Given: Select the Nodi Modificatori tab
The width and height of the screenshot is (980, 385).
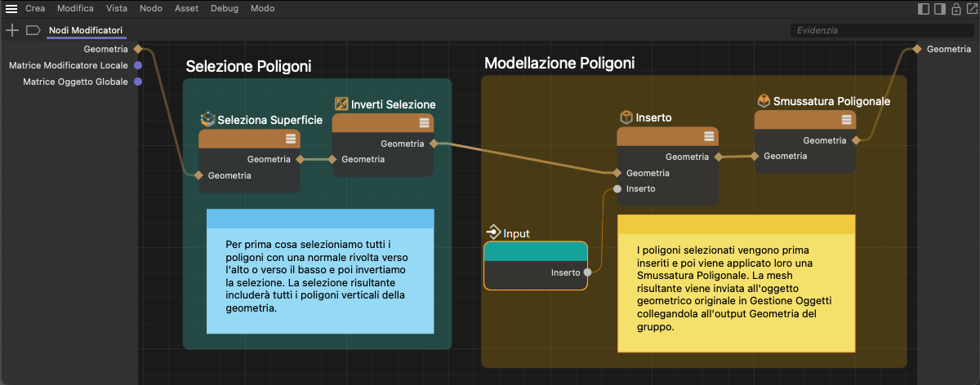Looking at the screenshot, I should tap(86, 30).
